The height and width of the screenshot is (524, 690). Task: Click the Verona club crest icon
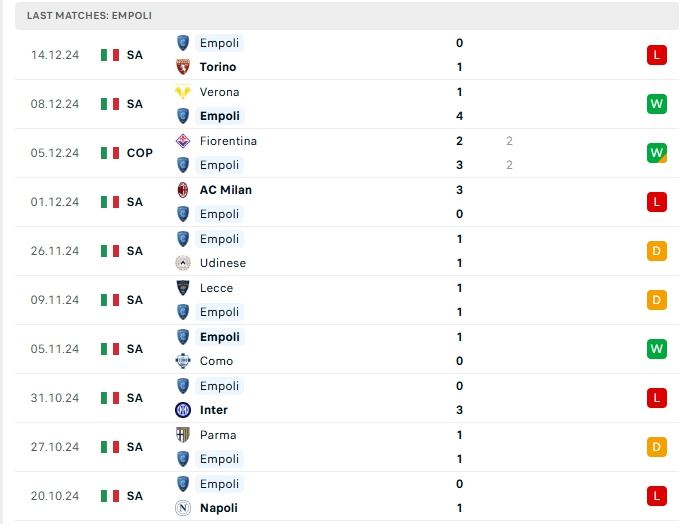pos(183,92)
